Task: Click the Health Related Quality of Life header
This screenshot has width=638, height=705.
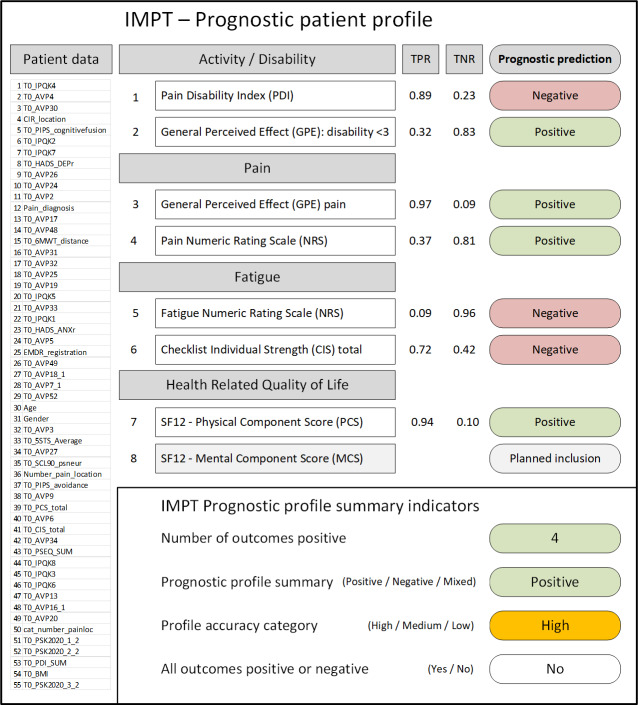Action: click(258, 386)
